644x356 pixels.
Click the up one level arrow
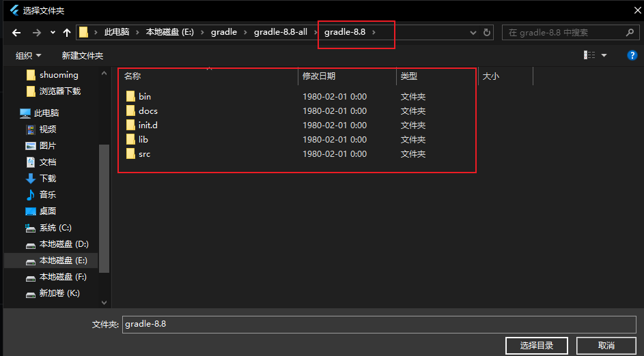coord(66,32)
